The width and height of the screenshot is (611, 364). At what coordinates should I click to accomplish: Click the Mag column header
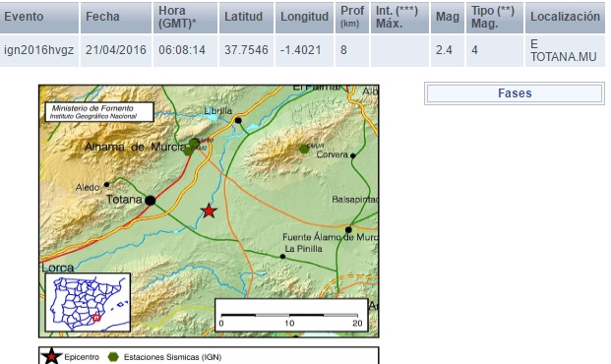pyautogui.click(x=448, y=17)
